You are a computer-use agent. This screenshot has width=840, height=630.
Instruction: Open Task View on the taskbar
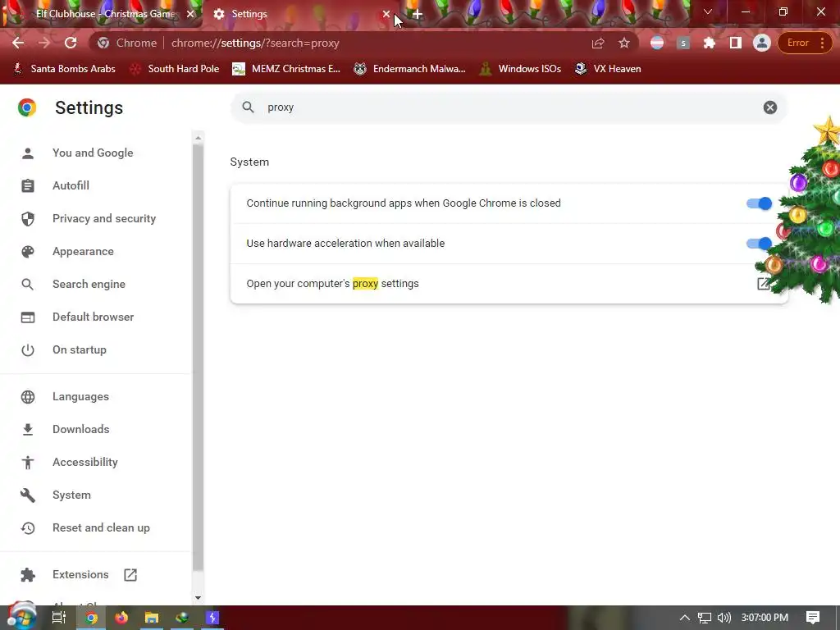click(59, 618)
